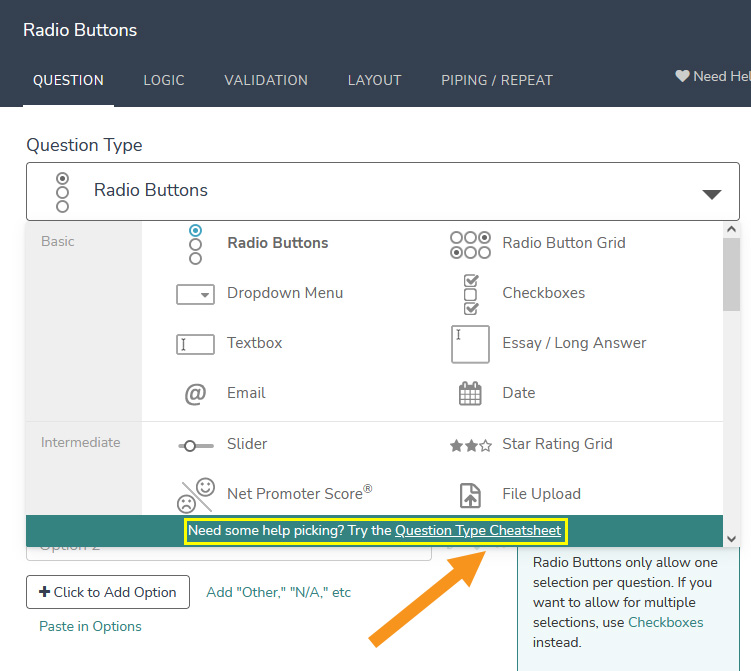Choose the Slider question type

[x=247, y=444]
